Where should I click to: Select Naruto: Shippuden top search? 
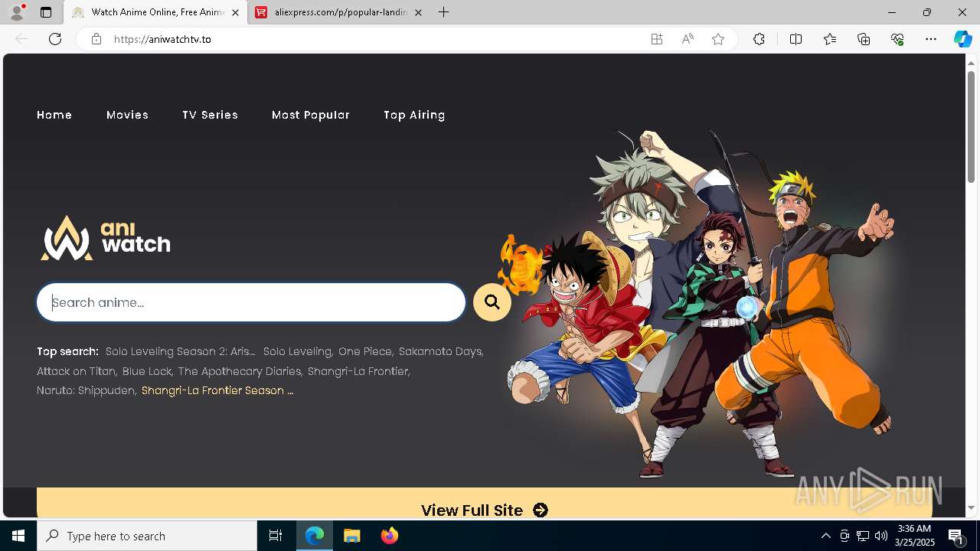(86, 390)
